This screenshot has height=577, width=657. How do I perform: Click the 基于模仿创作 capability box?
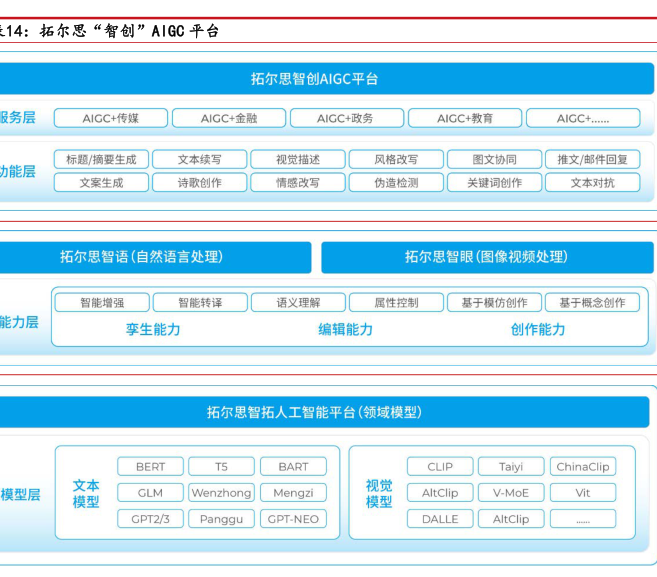click(494, 303)
